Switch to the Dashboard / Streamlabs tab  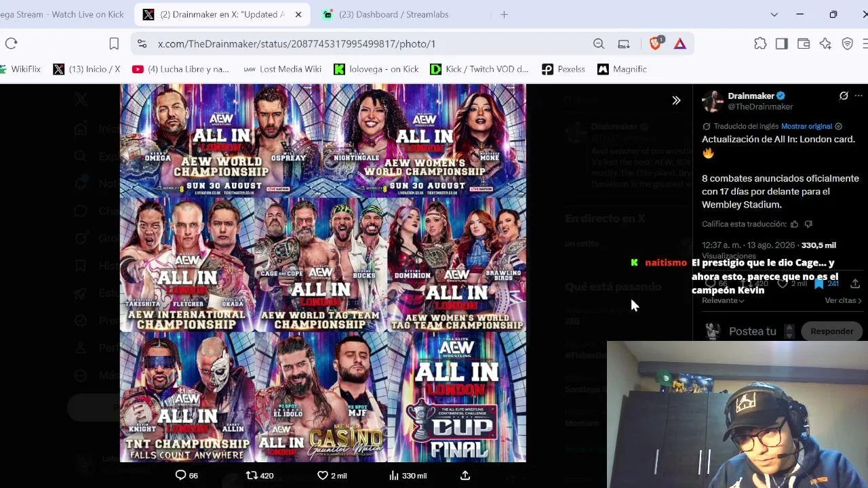click(395, 14)
